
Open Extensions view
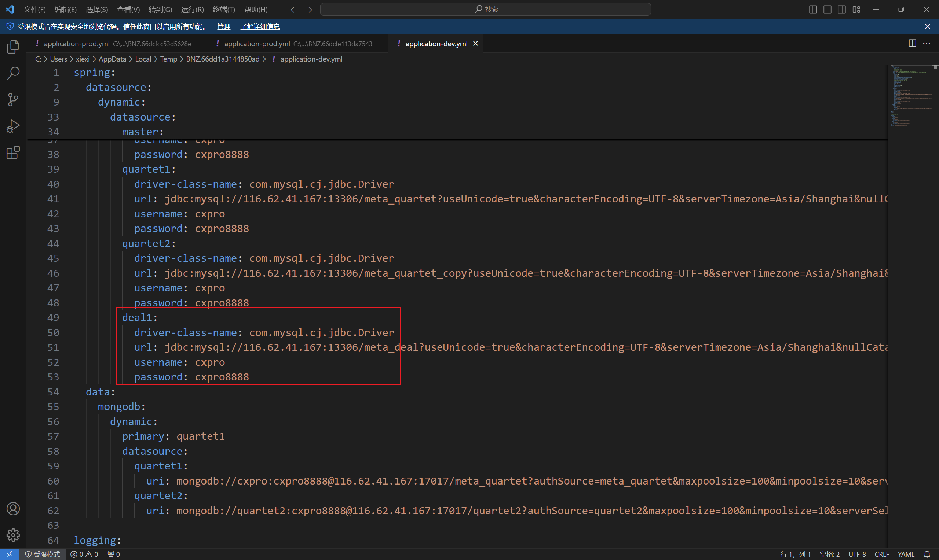13,152
